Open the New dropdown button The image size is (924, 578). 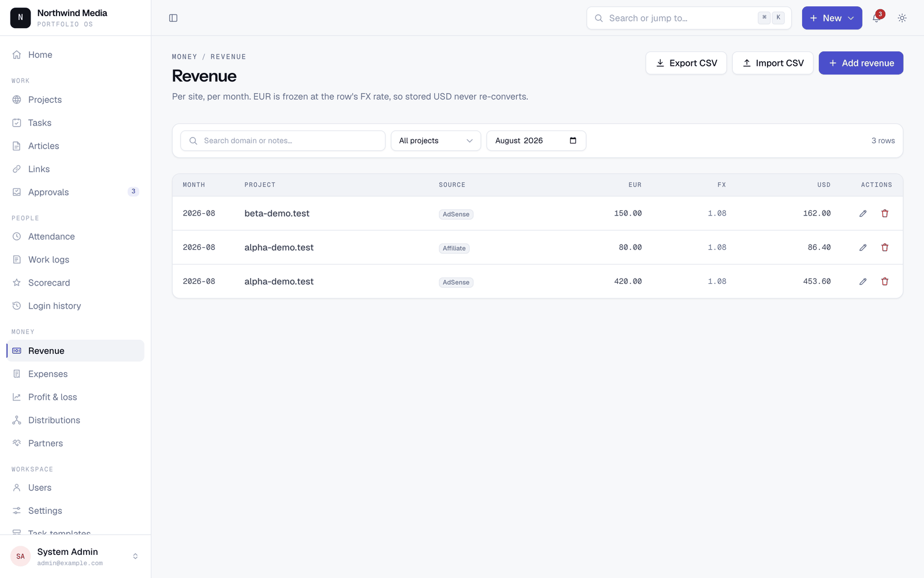(832, 18)
